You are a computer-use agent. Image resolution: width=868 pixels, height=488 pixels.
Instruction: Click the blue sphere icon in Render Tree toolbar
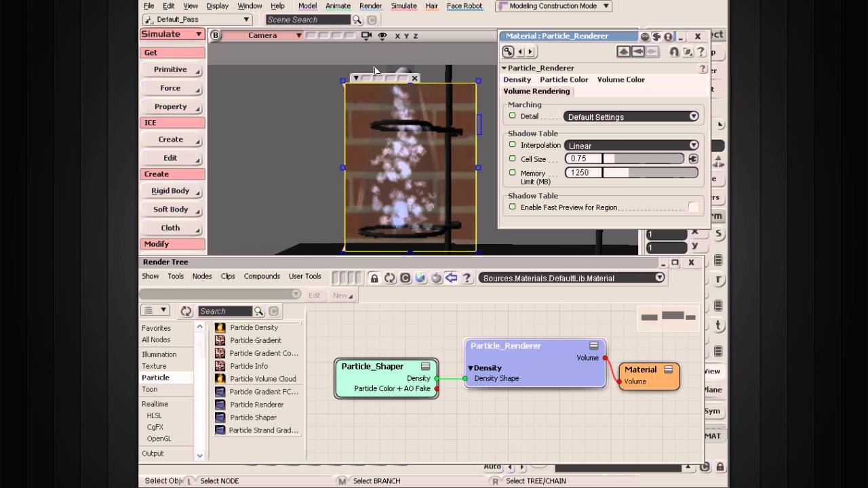click(x=420, y=278)
